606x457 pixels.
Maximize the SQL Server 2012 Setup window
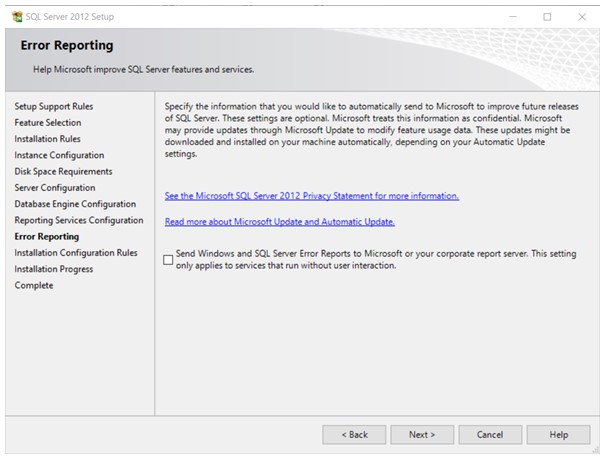pos(547,17)
